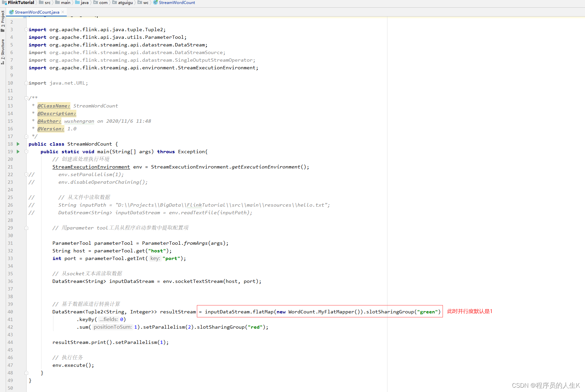Click the run icon beside the main method
585x392 pixels.
click(18, 152)
